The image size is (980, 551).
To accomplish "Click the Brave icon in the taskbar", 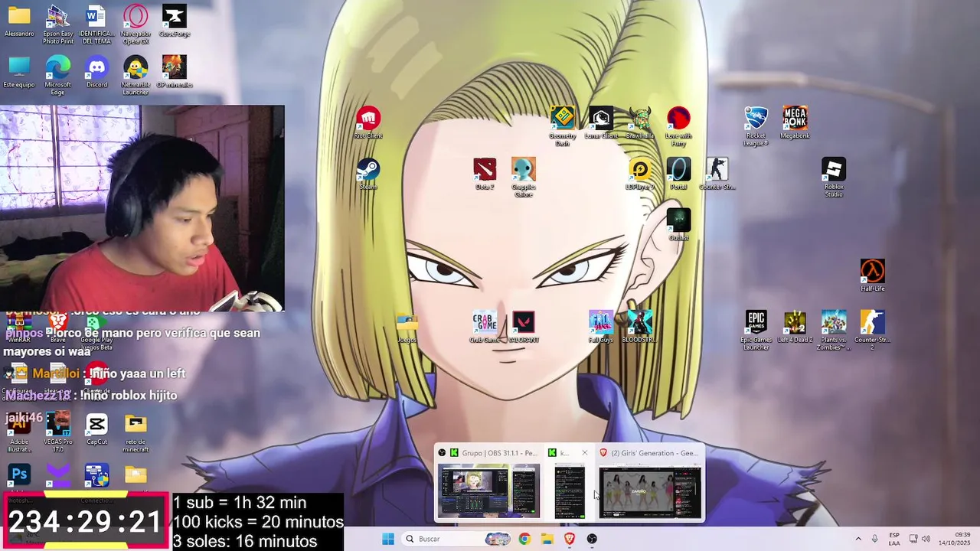I will coord(569,539).
